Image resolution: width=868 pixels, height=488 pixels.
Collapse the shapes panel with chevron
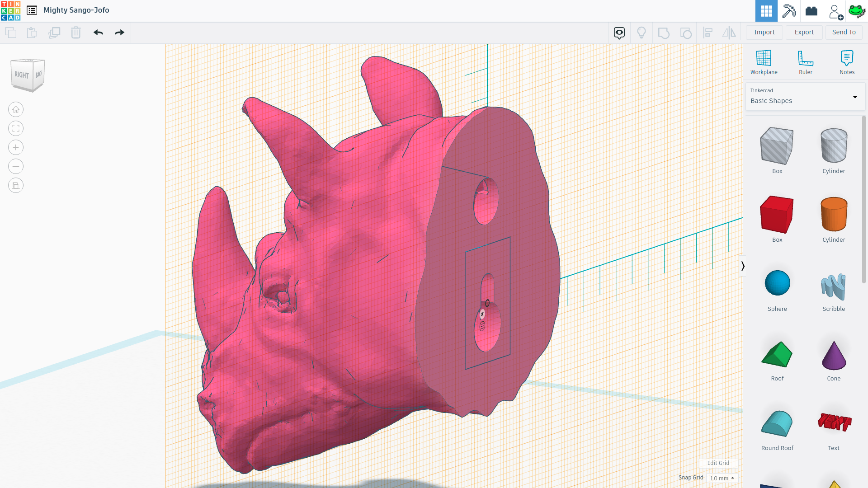pos(742,266)
